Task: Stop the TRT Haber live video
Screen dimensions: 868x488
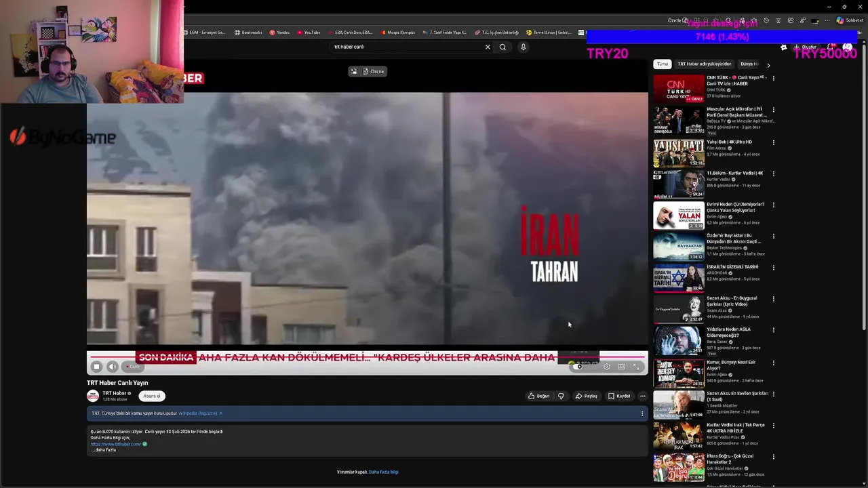Action: click(x=96, y=367)
